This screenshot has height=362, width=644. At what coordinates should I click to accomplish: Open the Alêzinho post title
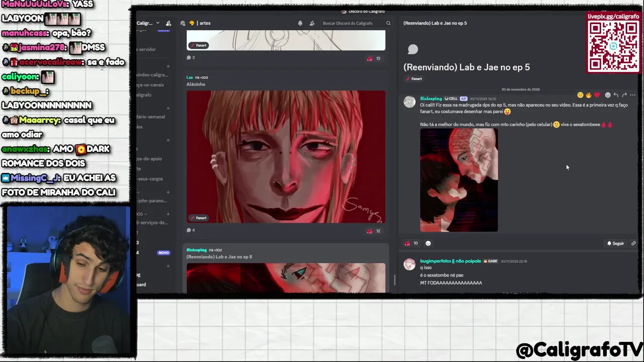(196, 84)
